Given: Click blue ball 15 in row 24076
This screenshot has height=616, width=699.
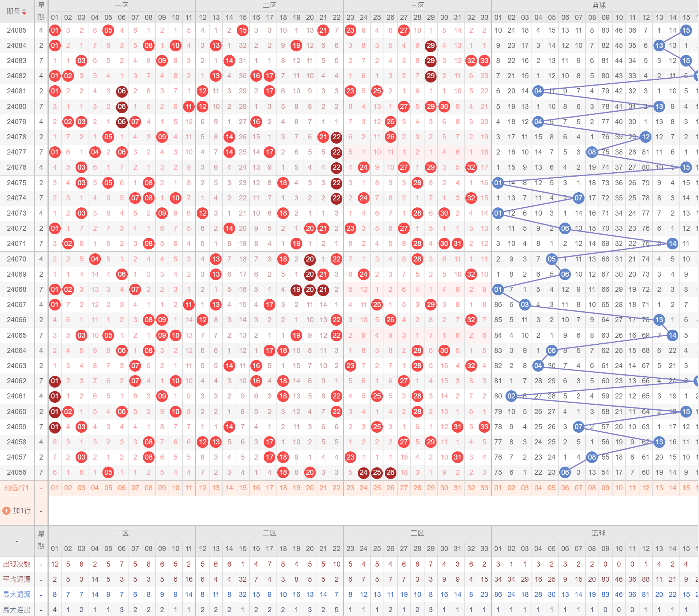Looking at the screenshot, I should 686,167.
